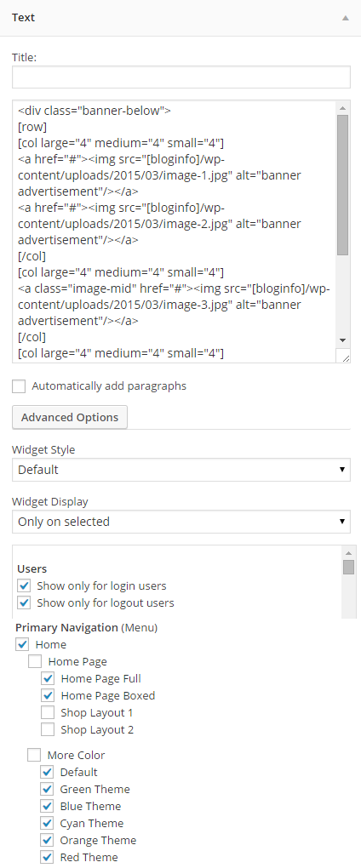
Task: Click the Advanced Options button
Action: click(x=70, y=417)
